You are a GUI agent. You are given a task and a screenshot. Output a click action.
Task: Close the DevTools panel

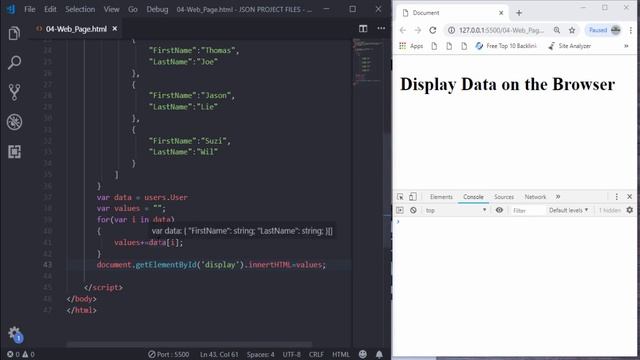[629, 197]
